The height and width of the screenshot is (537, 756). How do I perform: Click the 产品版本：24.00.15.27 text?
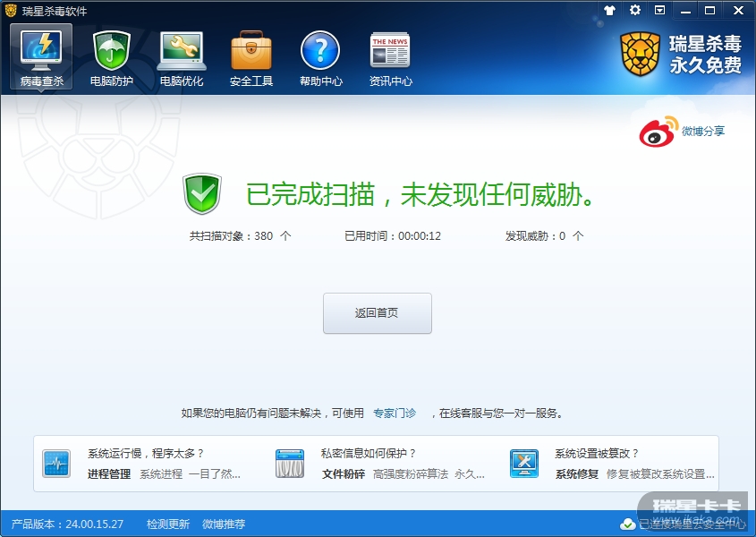(x=67, y=524)
